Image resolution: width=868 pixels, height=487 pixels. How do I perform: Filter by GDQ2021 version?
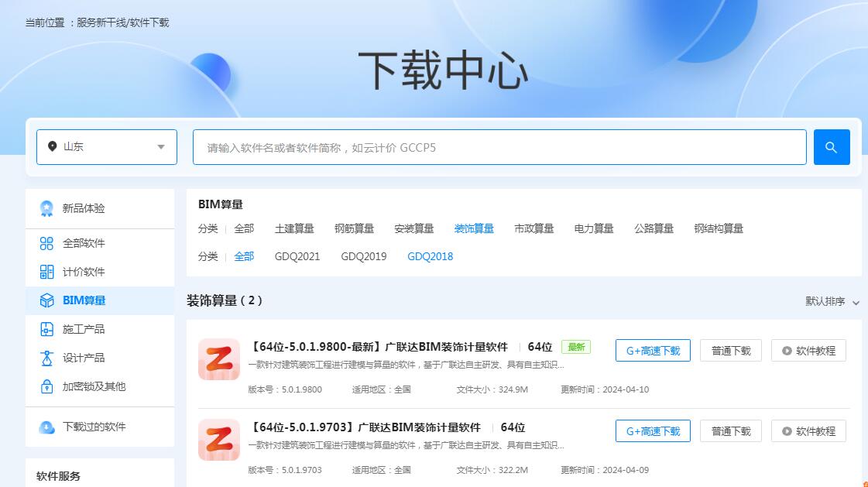[x=297, y=257]
